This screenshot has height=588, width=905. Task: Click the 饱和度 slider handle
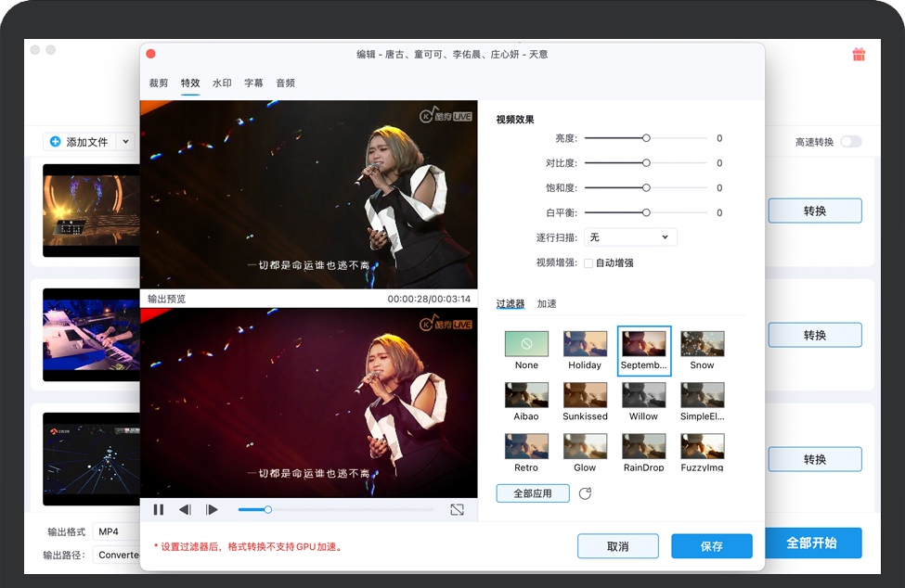pyautogui.click(x=646, y=188)
